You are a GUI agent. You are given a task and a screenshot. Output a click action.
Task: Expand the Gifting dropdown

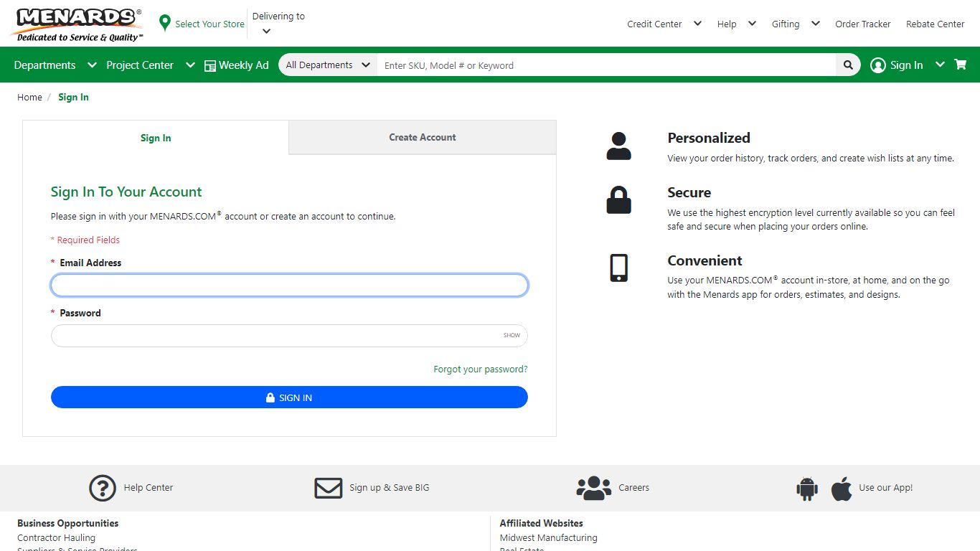pos(815,24)
